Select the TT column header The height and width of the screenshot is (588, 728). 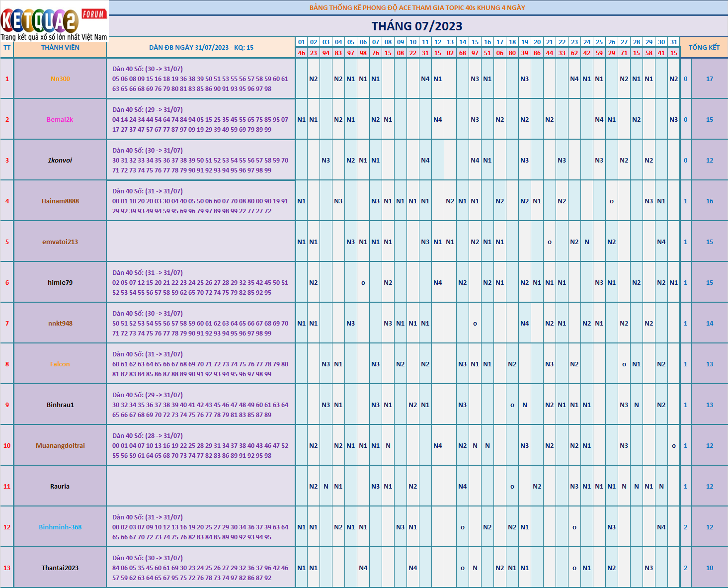7,48
